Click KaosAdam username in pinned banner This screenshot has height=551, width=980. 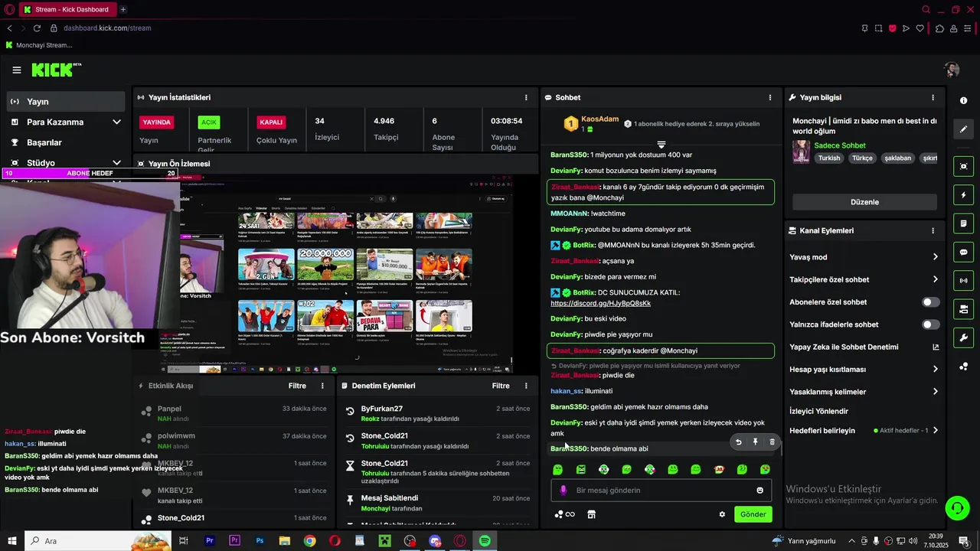pos(599,119)
